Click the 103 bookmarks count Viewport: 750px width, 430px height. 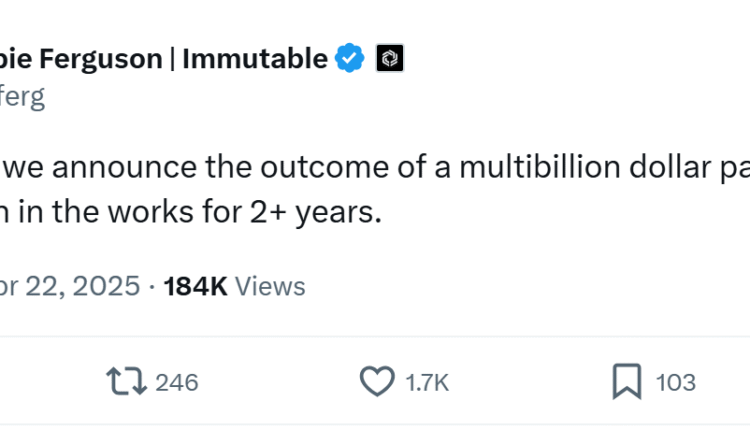676,382
